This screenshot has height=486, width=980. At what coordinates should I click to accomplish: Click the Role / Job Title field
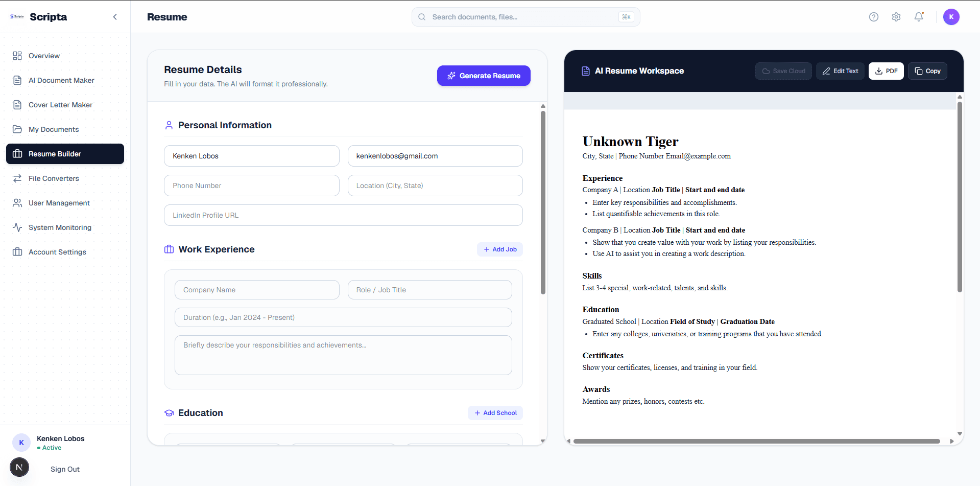coord(430,290)
